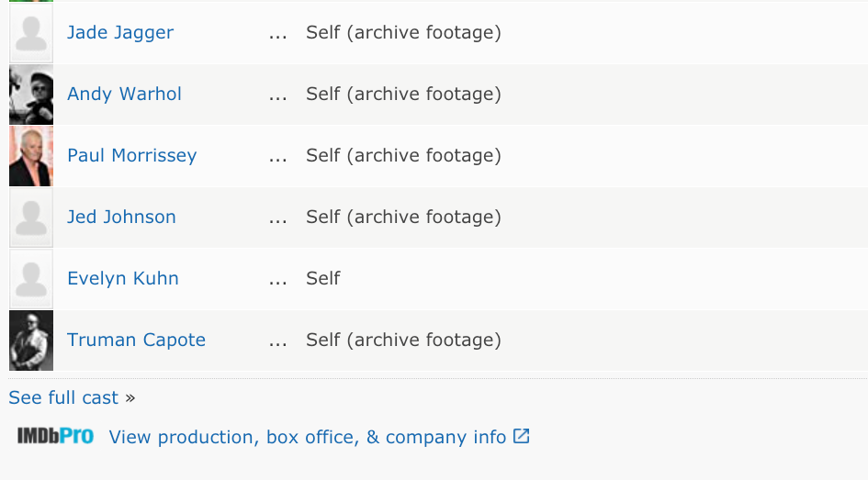Click Andy Warhol's photo thumbnail
This screenshot has width=868, height=480.
pos(31,95)
